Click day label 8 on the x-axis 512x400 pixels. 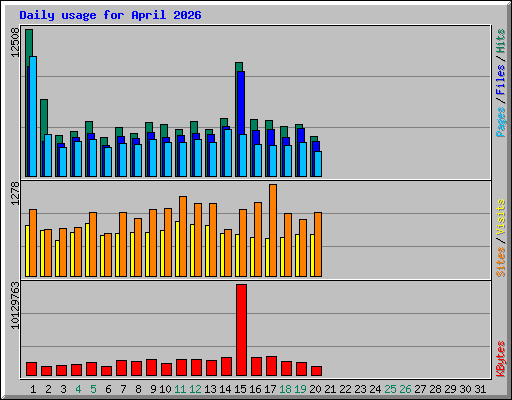click(x=138, y=389)
